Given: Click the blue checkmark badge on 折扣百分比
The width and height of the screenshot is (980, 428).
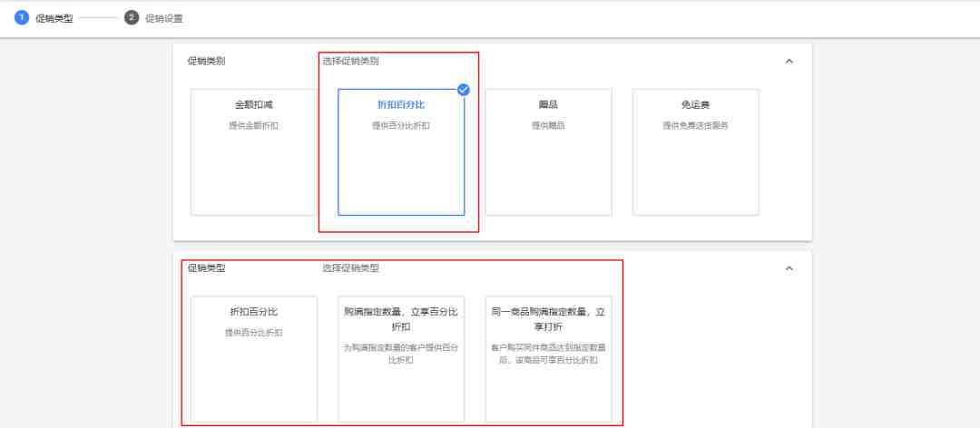Looking at the screenshot, I should tap(463, 90).
